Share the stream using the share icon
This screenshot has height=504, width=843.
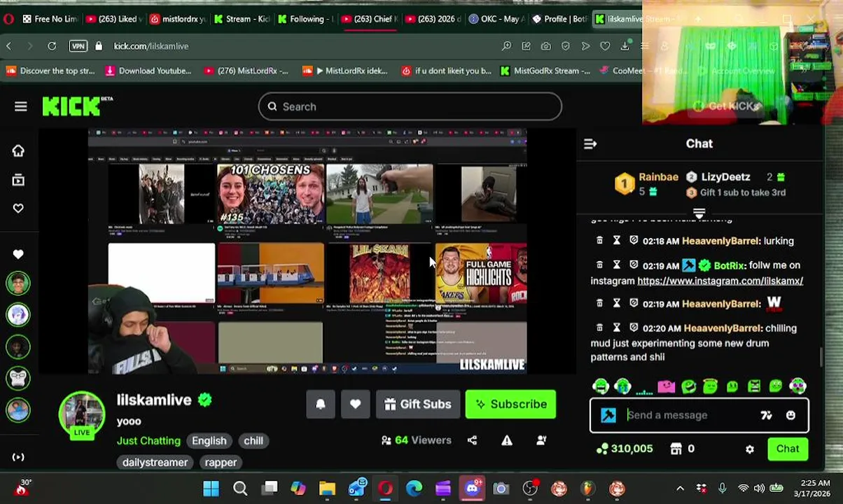click(472, 440)
